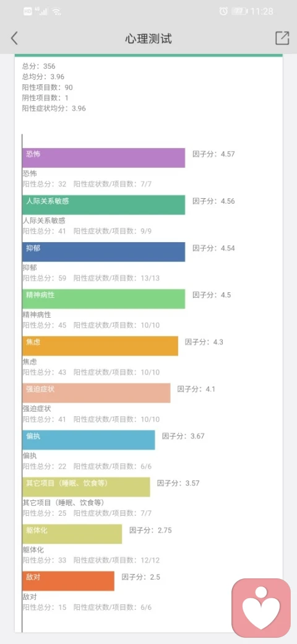This screenshot has width=297, height=644.
Task: Select the 其它项目（睡眠、饮食等）bar
Action: 86,487
